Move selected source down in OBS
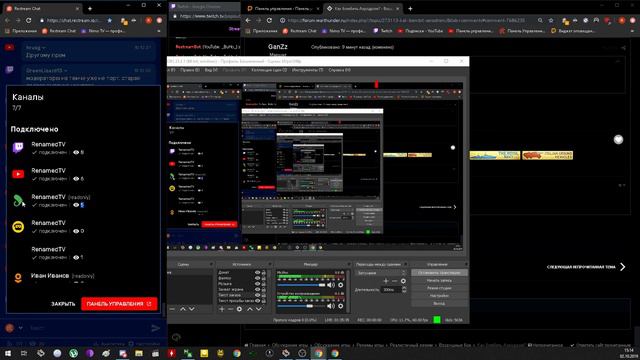 click(259, 309)
